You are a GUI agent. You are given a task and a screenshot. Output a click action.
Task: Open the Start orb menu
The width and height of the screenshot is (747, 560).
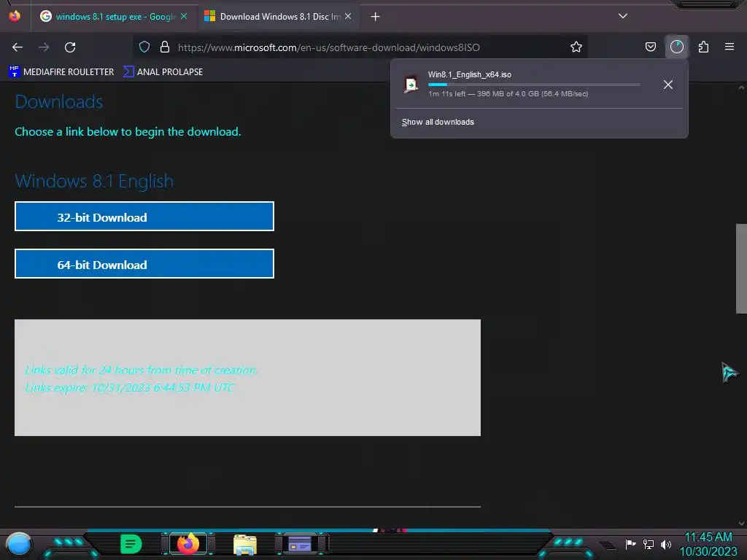pos(19,544)
